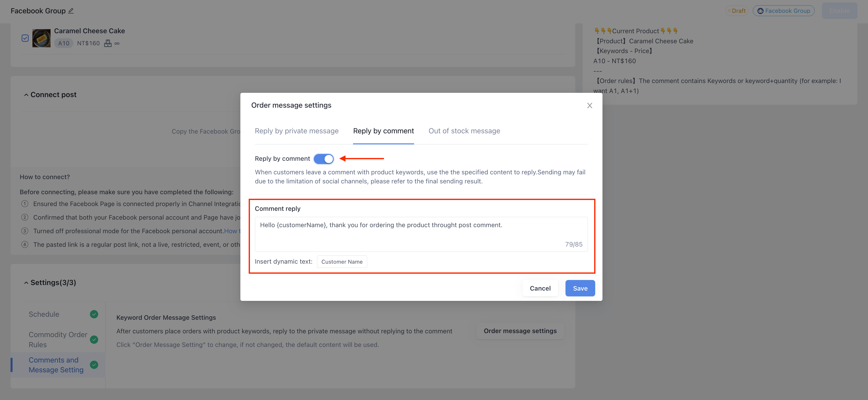Viewport: 868px width, 400px height.
Task: Switch to Reply by private message tab
Action: click(x=296, y=131)
